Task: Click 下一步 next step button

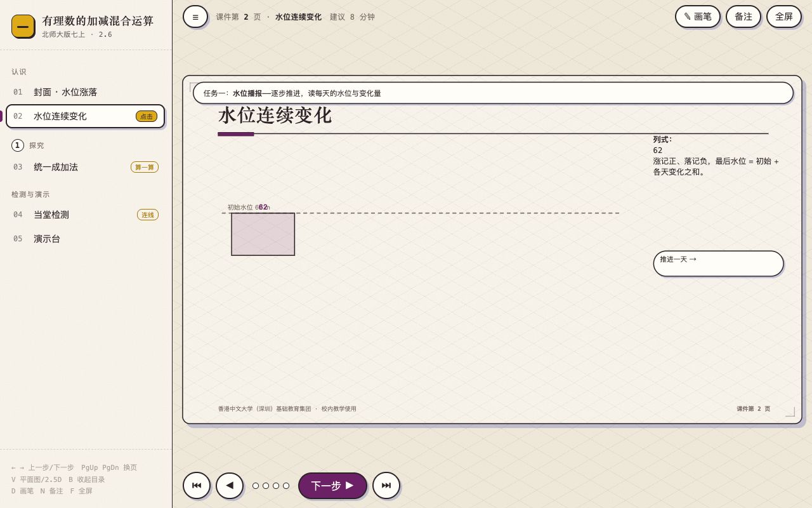Action: click(x=332, y=486)
